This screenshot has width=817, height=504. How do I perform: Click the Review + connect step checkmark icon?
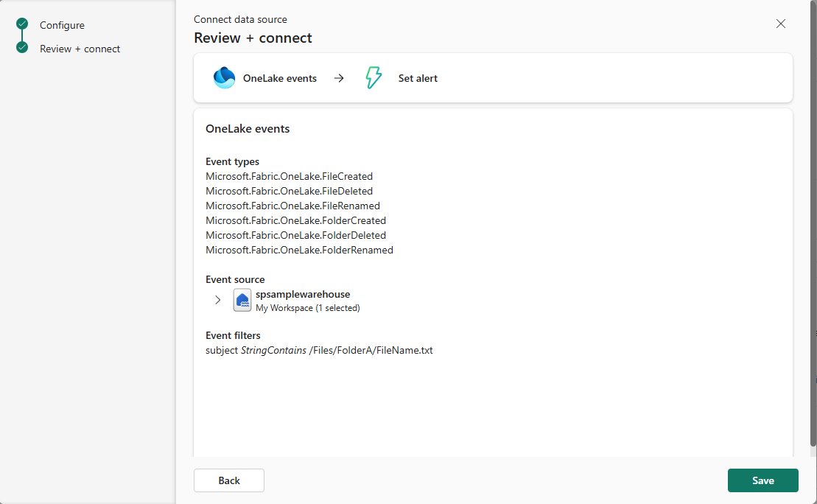(x=22, y=47)
